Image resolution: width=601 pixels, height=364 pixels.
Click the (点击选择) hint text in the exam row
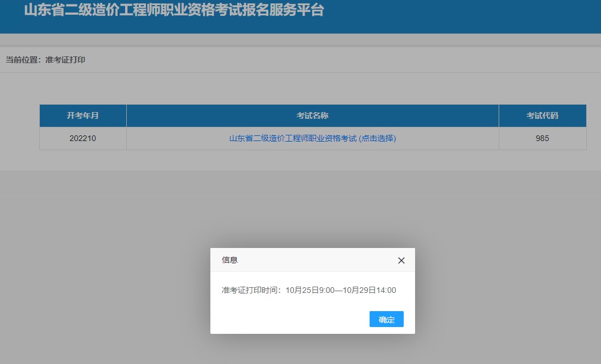(378, 138)
